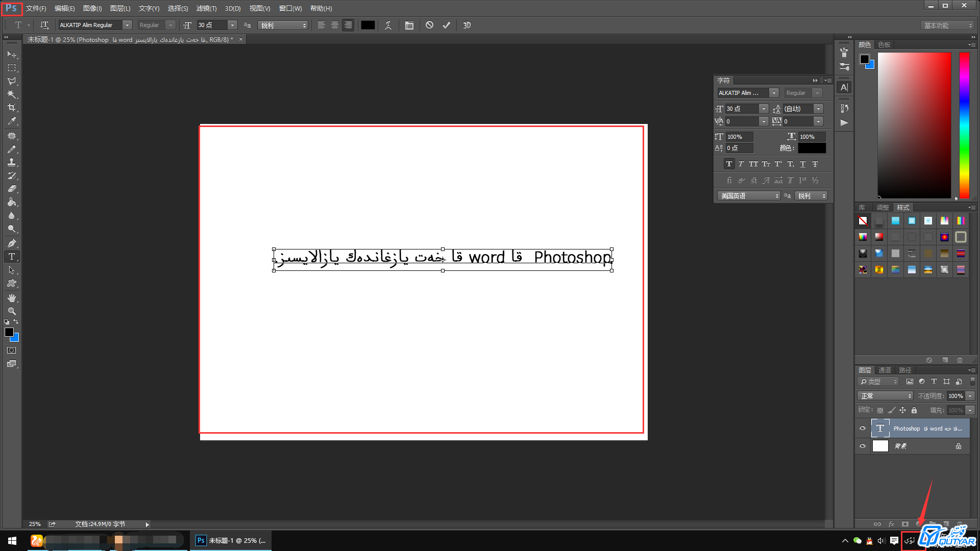Click the Character panel font size field
The image size is (980, 551).
[x=742, y=109]
